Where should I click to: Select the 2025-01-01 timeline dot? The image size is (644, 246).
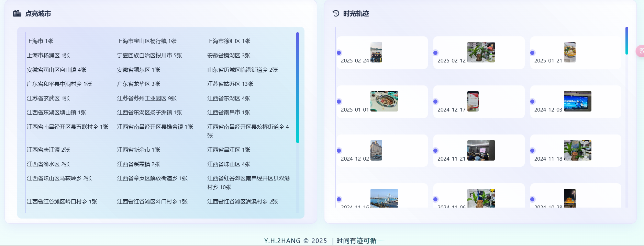coord(339,102)
